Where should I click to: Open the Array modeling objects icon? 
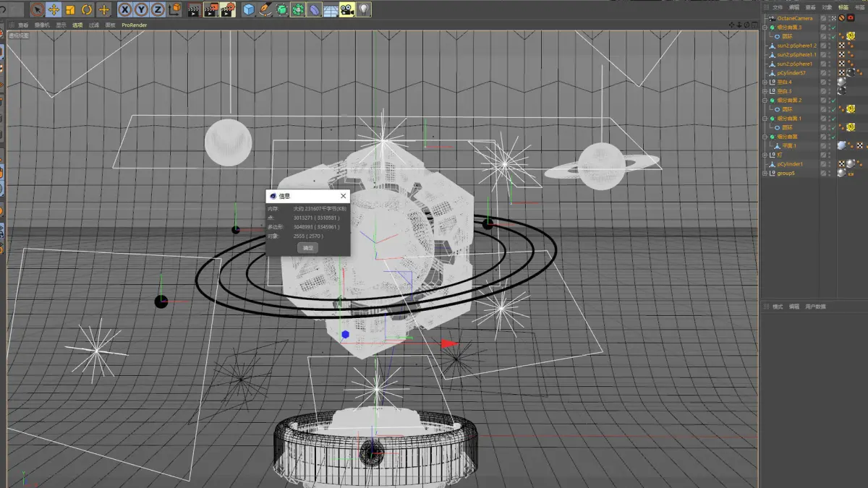pyautogui.click(x=298, y=9)
